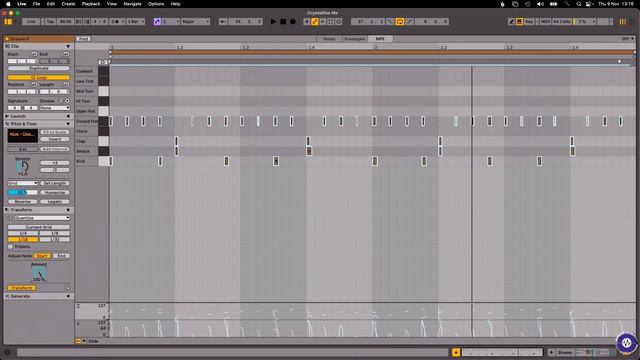Viewport: 640px width, 360px height.
Task: Open the root note C dropdown
Action: tap(171, 22)
